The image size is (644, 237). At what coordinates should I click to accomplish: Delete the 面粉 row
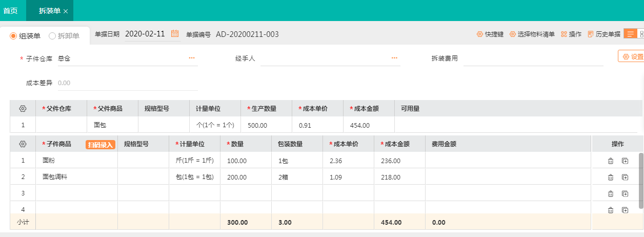(x=610, y=161)
